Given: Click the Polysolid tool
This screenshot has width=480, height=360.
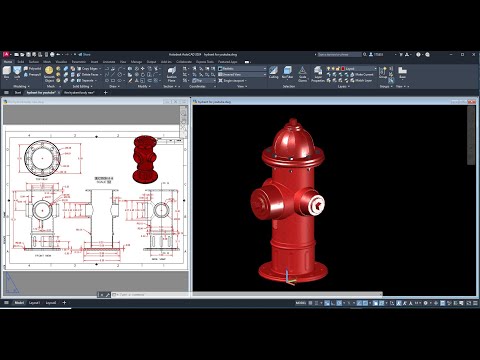Looking at the screenshot, I should coord(32,69).
